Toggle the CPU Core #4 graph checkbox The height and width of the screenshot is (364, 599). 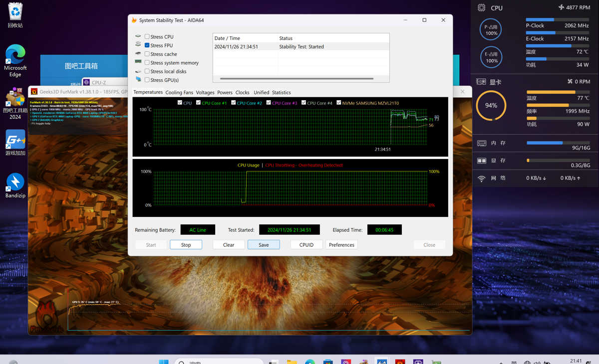point(303,103)
